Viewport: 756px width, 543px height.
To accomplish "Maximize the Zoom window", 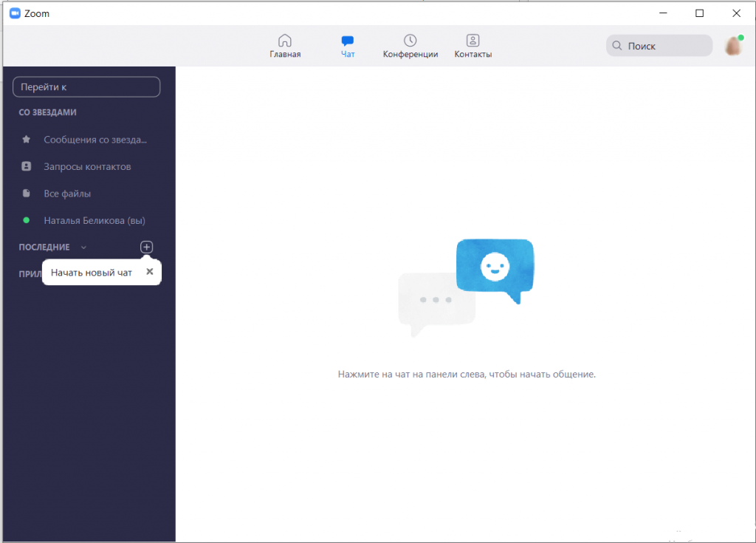I will point(700,13).
